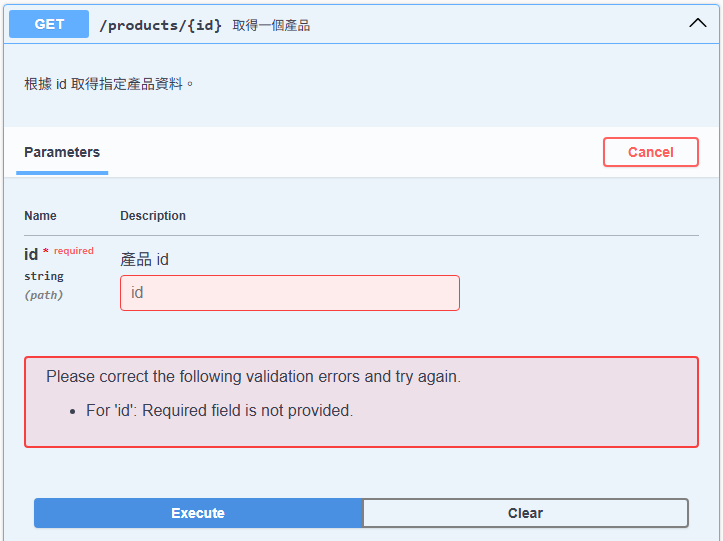723x541 pixels.
Task: Click the blue GET method badge
Action: (49, 24)
